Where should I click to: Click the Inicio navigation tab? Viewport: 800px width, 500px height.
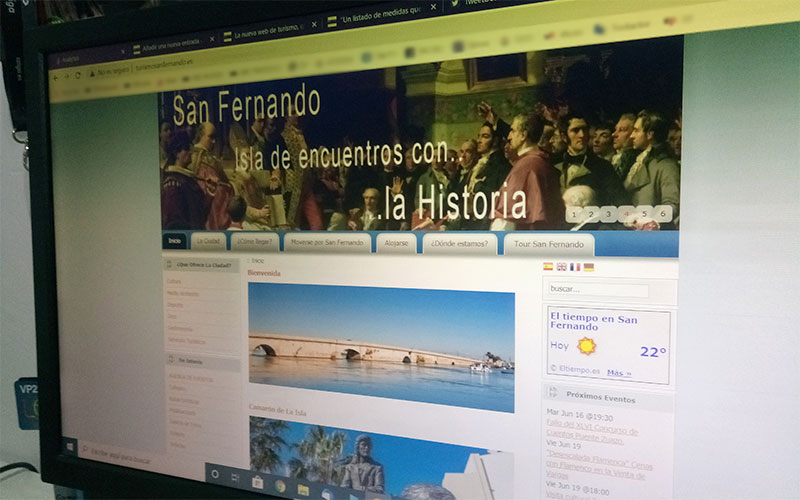click(x=174, y=241)
